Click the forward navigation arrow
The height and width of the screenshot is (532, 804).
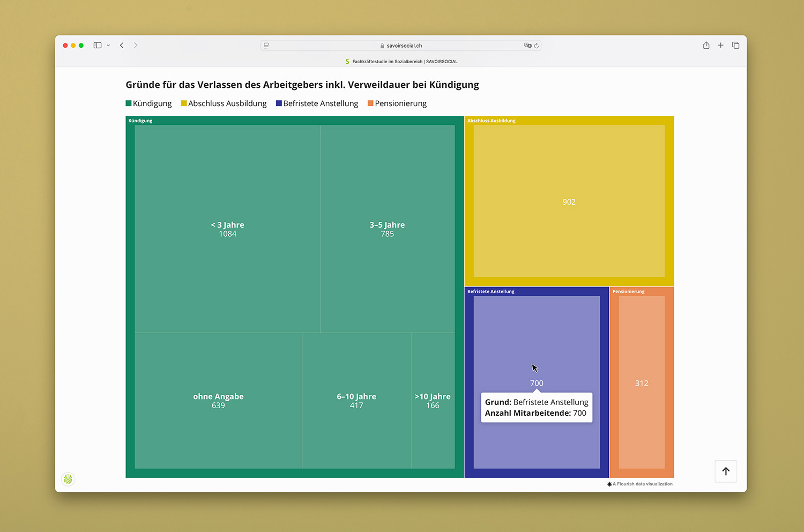136,46
